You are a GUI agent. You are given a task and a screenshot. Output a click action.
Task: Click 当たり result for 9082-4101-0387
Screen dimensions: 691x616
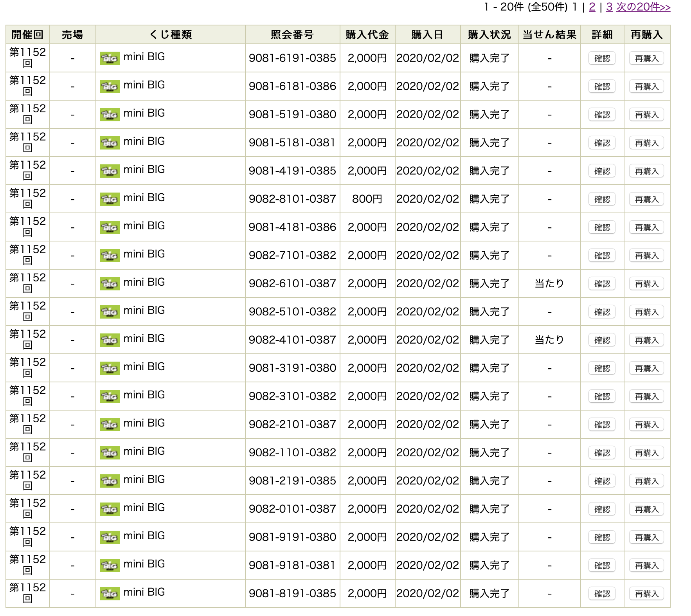point(549,340)
